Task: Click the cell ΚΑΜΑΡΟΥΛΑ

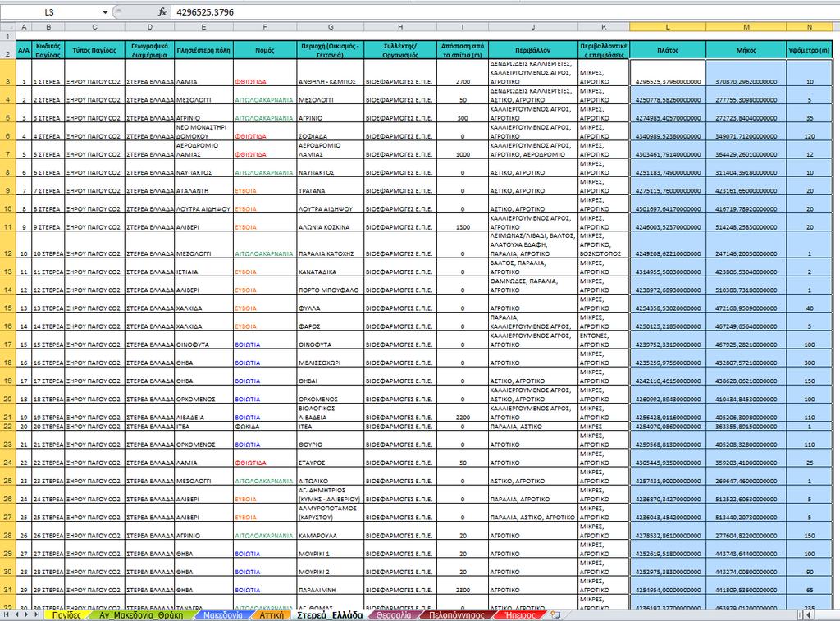Action: point(330,531)
